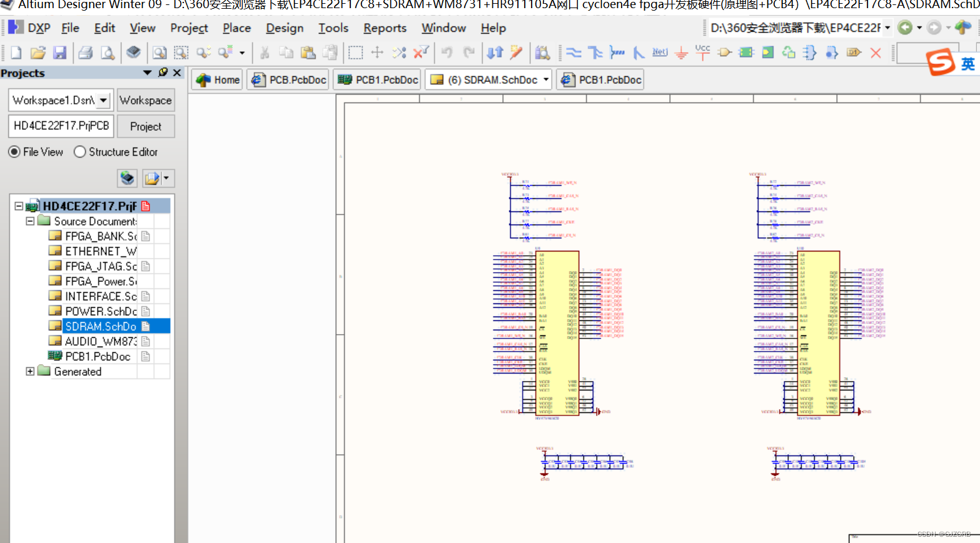Select the Place Sheet Symbol tool
The image size is (980, 543).
coord(745,53)
